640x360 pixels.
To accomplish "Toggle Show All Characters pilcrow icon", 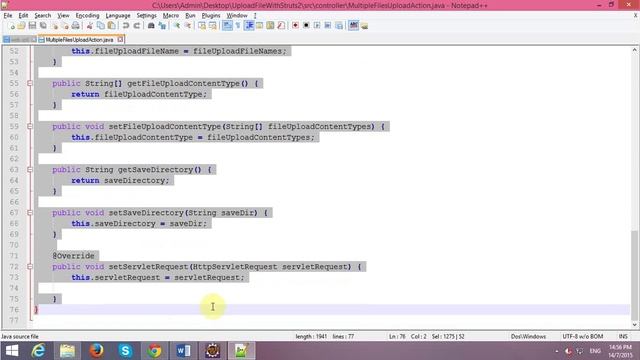I will [x=238, y=26].
